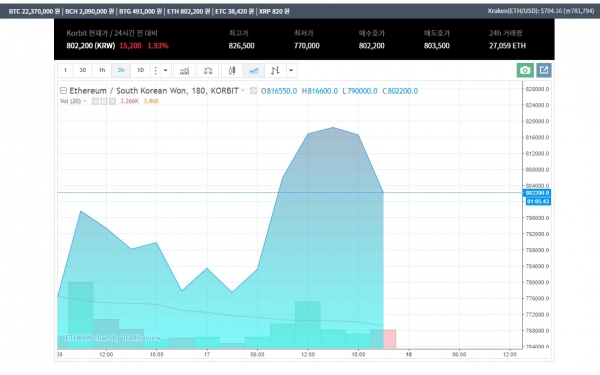Expand the chart style dropdown arrow
The height and width of the screenshot is (375, 600).
click(x=291, y=70)
